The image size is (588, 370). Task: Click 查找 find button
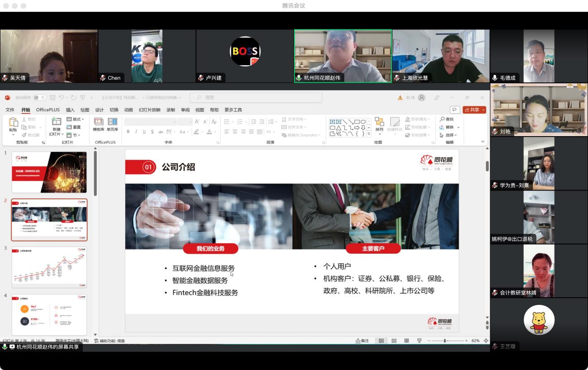pyautogui.click(x=446, y=119)
